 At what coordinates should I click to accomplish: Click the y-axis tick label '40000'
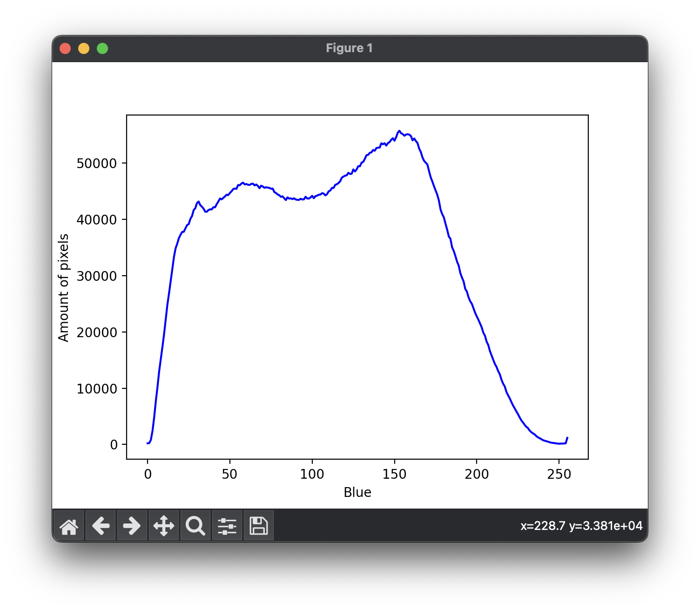[97, 220]
